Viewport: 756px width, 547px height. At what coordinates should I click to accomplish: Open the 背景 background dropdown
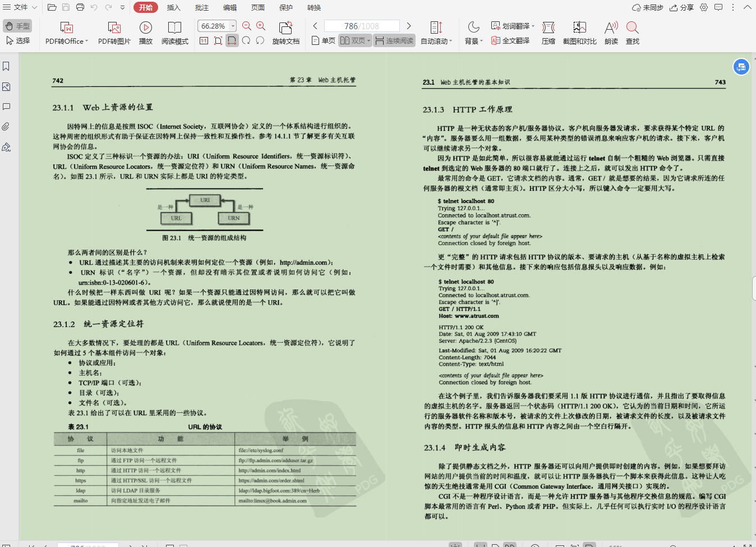point(473,33)
